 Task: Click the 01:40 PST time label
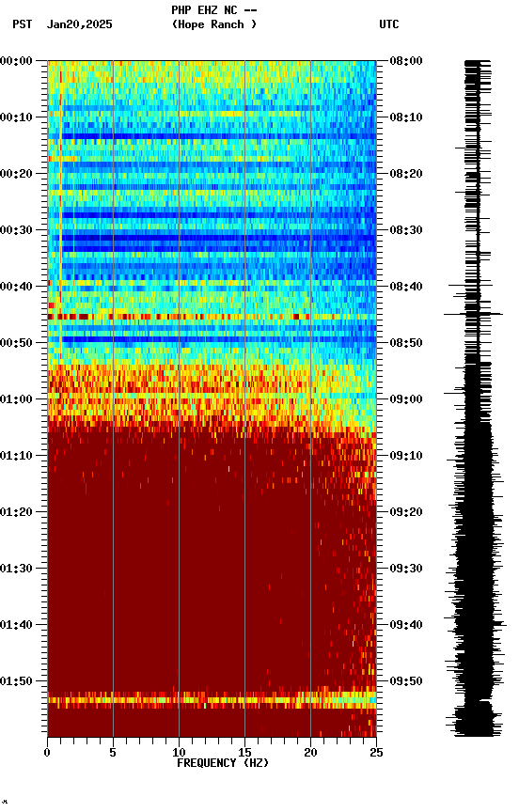click(x=16, y=626)
